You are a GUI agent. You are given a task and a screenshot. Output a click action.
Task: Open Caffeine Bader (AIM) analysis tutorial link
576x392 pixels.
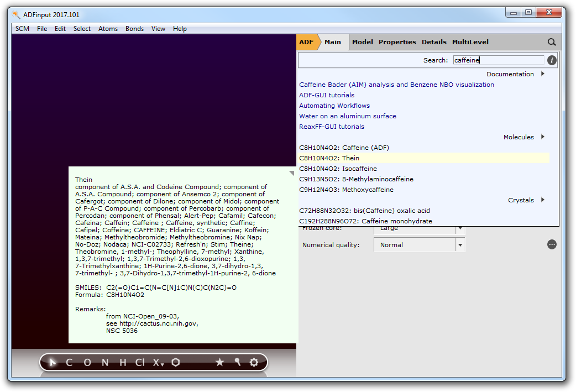[397, 85]
